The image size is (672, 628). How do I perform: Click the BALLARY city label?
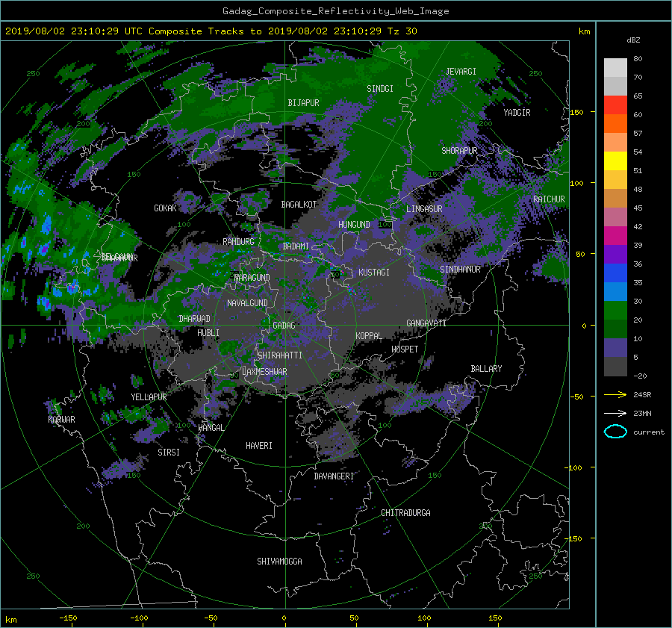(486, 369)
